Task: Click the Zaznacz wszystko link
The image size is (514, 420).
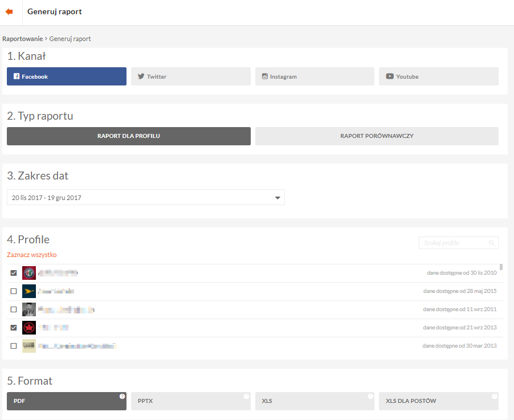Action: 32,255
